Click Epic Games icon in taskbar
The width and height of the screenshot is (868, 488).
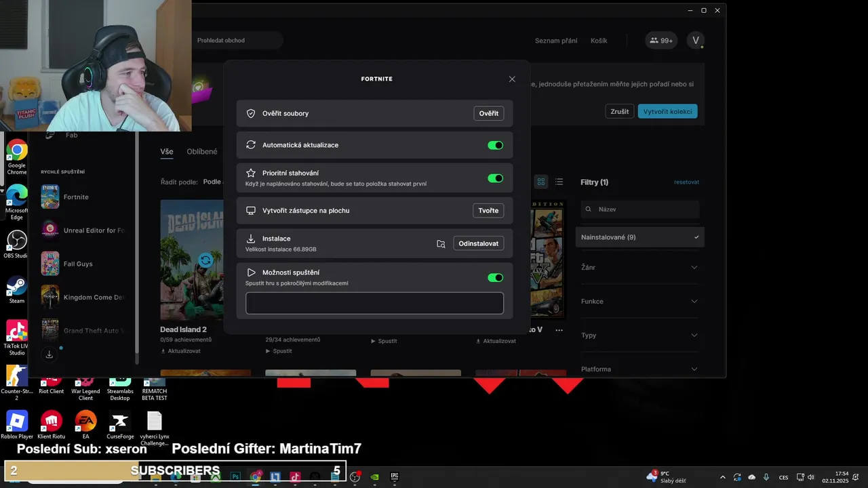point(394,476)
